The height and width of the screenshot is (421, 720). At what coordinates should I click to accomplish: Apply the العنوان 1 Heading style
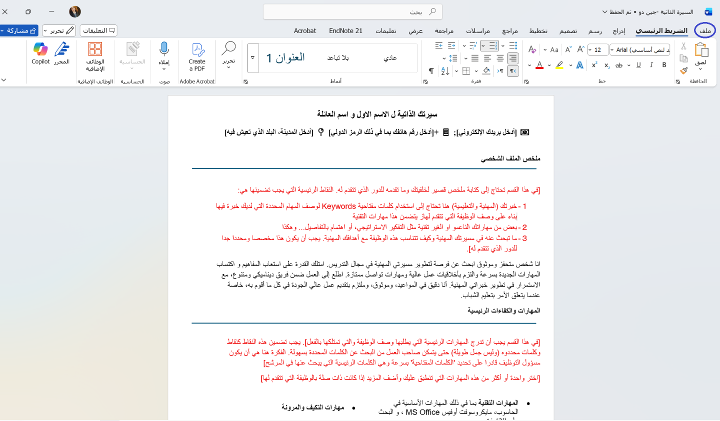[x=286, y=58]
